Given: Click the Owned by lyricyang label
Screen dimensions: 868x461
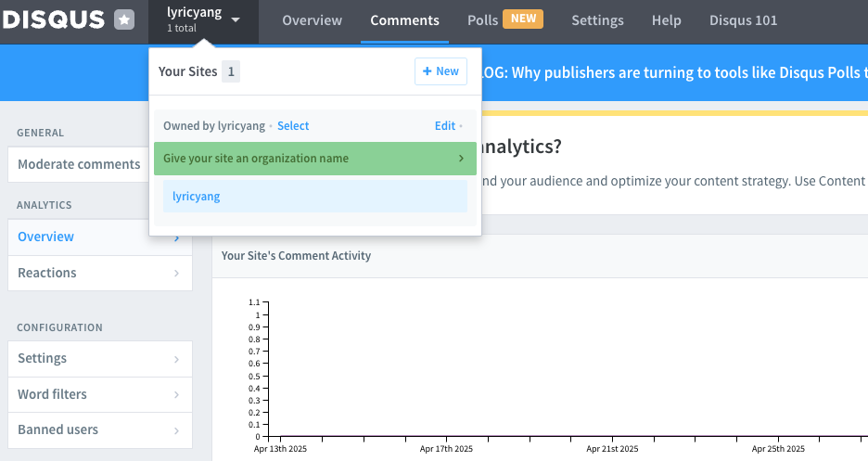Looking at the screenshot, I should (x=214, y=125).
